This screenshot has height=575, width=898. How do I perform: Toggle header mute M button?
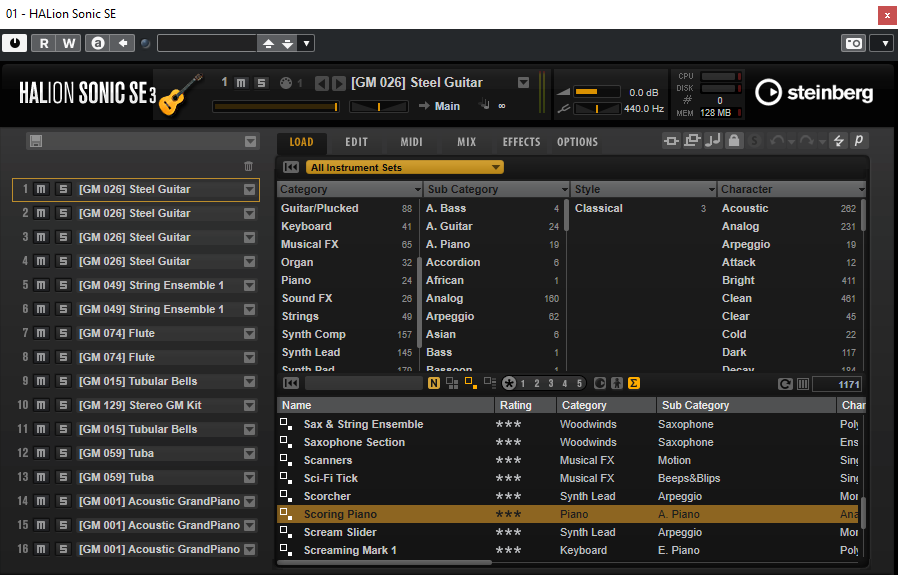(241, 83)
